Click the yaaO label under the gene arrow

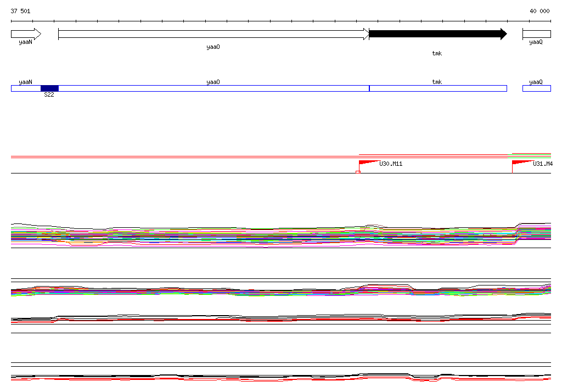(x=213, y=47)
